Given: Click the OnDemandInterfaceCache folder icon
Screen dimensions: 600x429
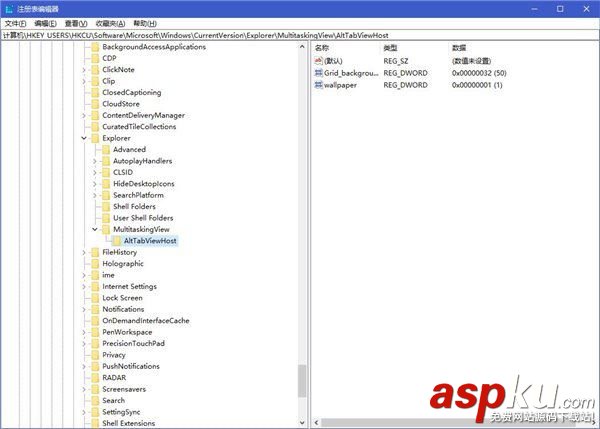Looking at the screenshot, I should 95,321.
